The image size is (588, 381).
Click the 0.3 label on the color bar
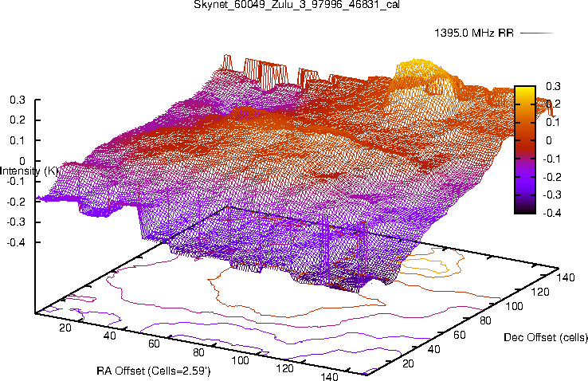pyautogui.click(x=553, y=86)
